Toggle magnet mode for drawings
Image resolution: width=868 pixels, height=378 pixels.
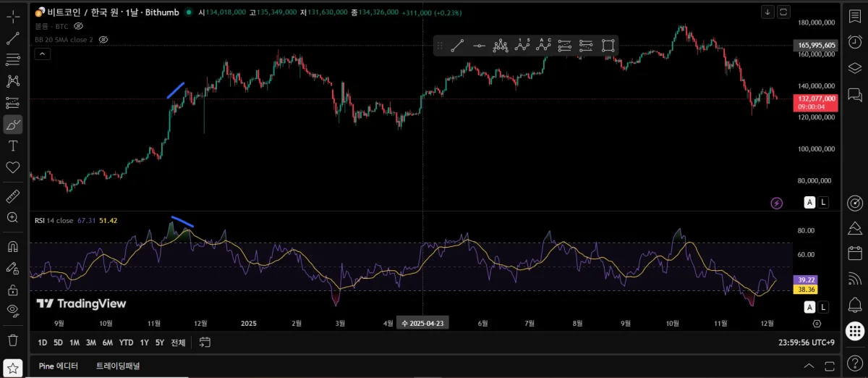13,246
